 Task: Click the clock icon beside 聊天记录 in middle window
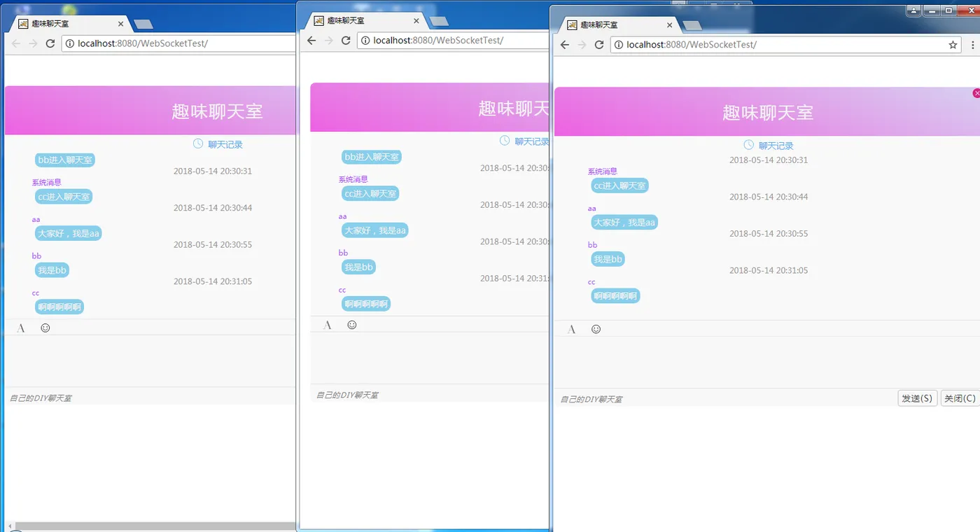(505, 141)
